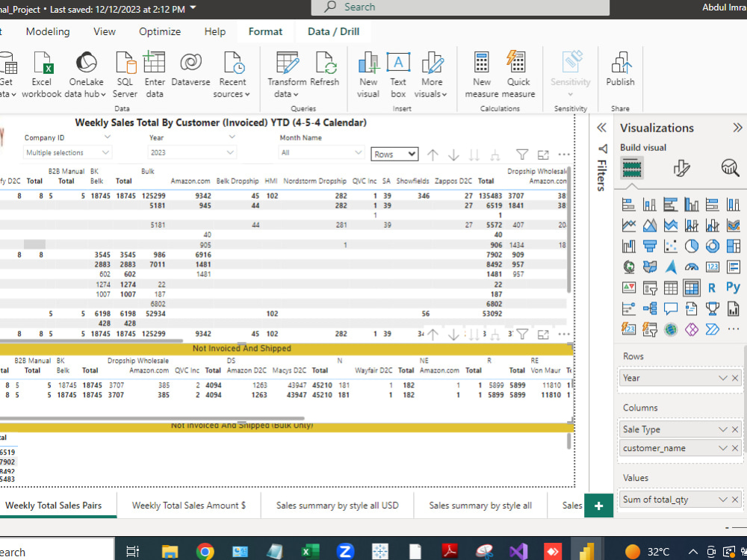Choose the KPI visual icon
Screen dimensions: 747x560
[x=629, y=287]
